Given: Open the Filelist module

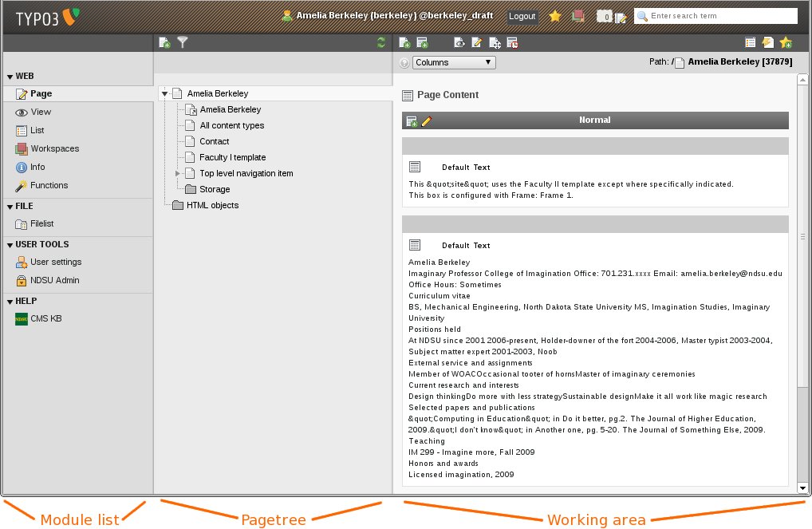Looking at the screenshot, I should [x=41, y=224].
